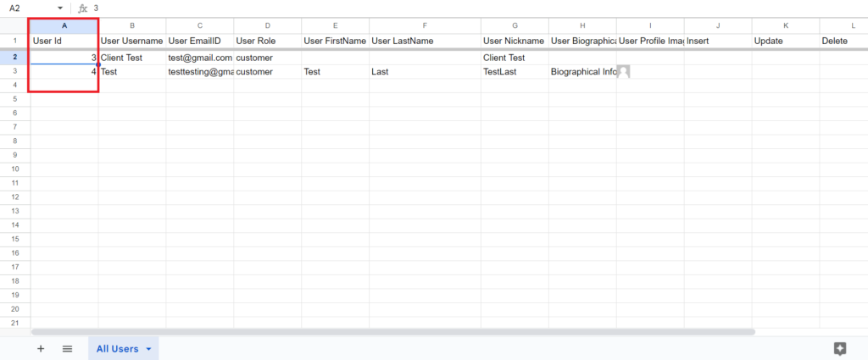Select column E header

(336, 25)
